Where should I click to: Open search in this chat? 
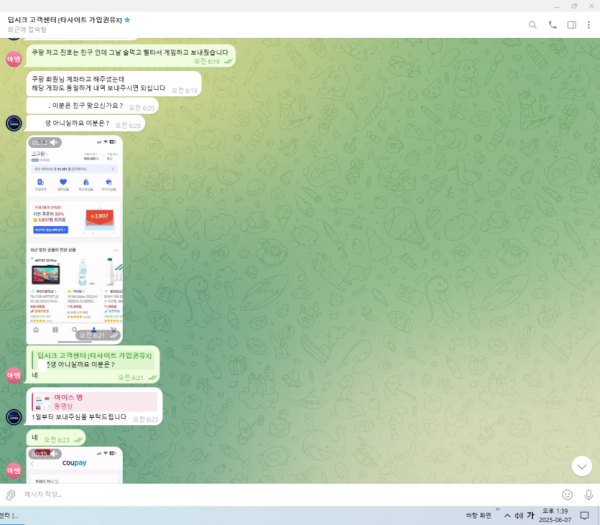pos(532,25)
